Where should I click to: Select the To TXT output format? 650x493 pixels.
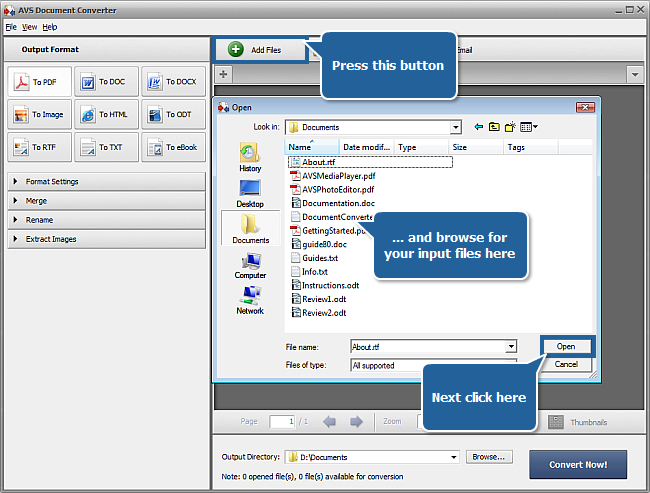pos(107,147)
